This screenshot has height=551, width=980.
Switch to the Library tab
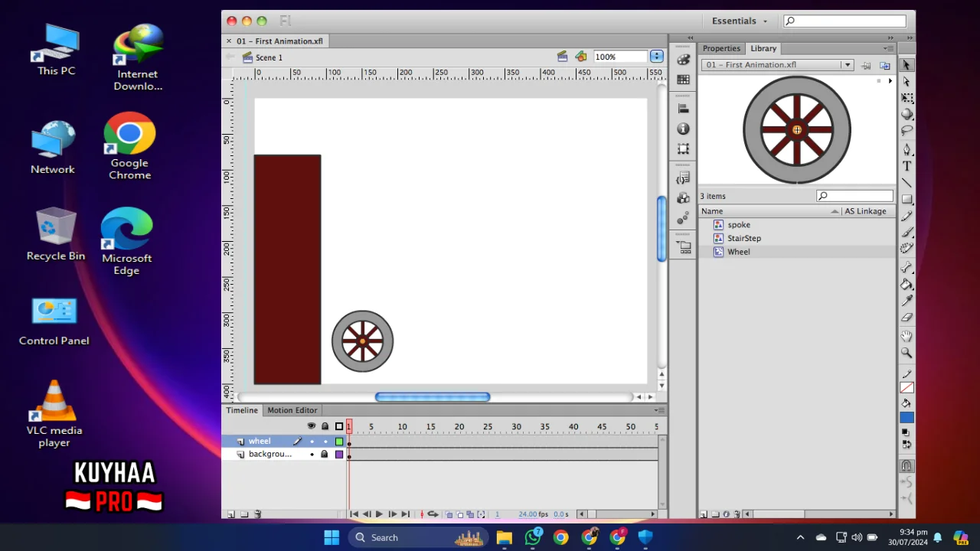(763, 48)
